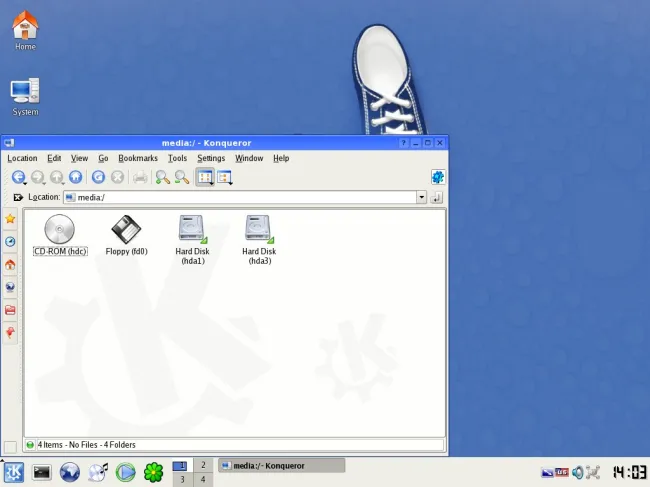This screenshot has height=487, width=650.
Task: Open Services sidebar flag tab
Action: [x=10, y=332]
